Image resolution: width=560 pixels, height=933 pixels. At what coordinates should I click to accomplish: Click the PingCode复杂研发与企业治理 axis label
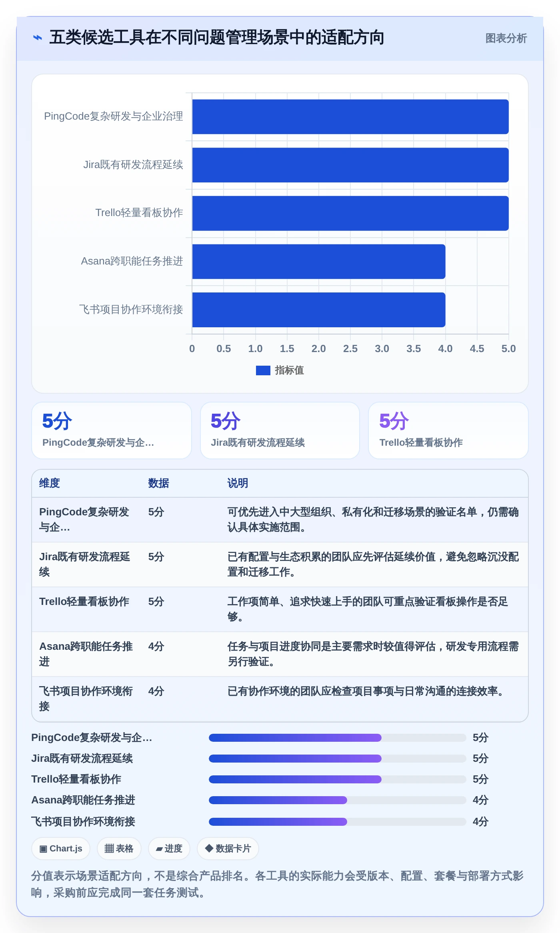point(114,116)
